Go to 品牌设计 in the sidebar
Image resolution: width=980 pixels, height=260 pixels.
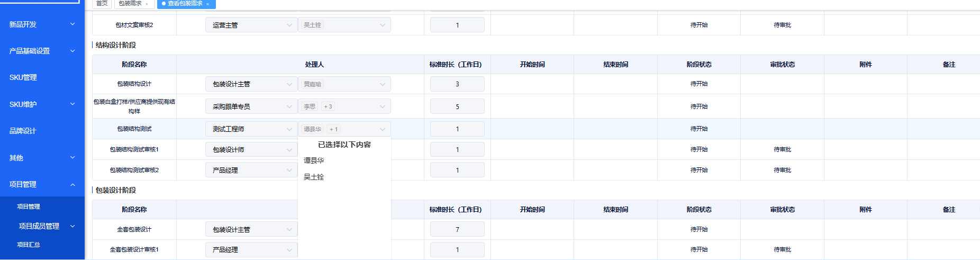(x=23, y=131)
